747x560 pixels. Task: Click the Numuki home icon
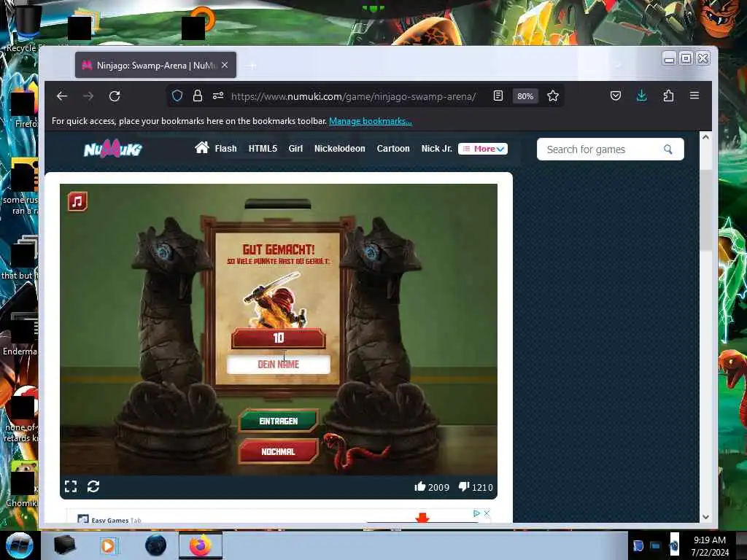click(201, 147)
